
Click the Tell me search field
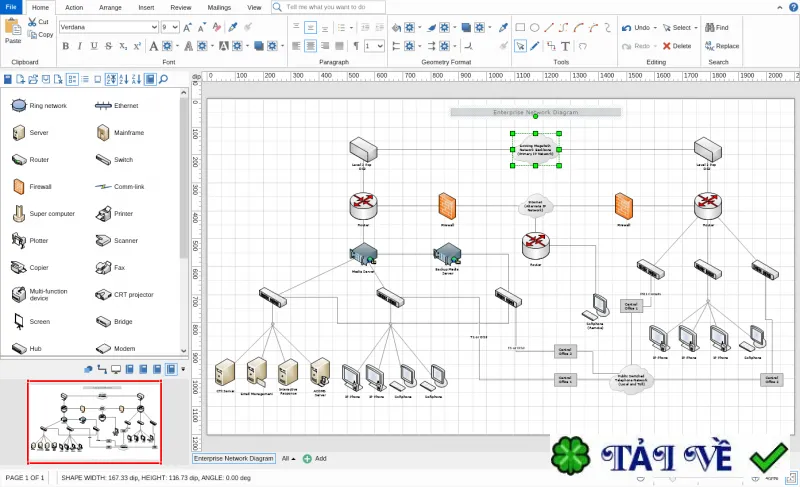coord(329,7)
